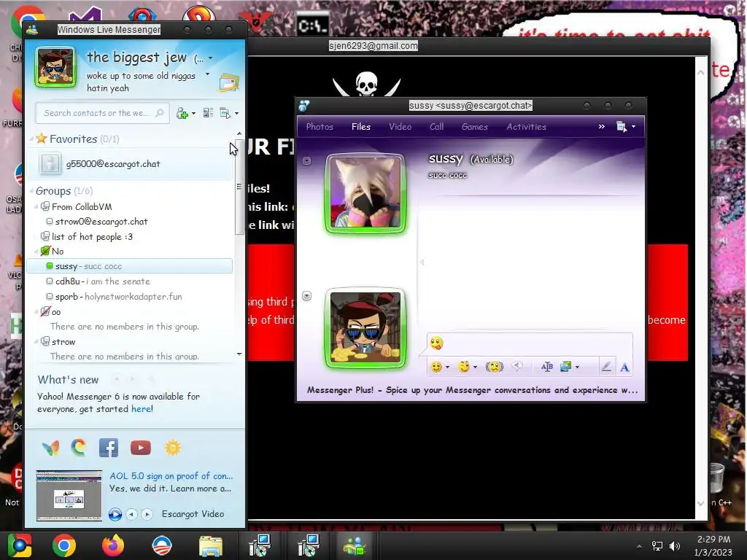747x560 pixels.
Task: Click the volume icon in system tray
Action: pyautogui.click(x=675, y=546)
